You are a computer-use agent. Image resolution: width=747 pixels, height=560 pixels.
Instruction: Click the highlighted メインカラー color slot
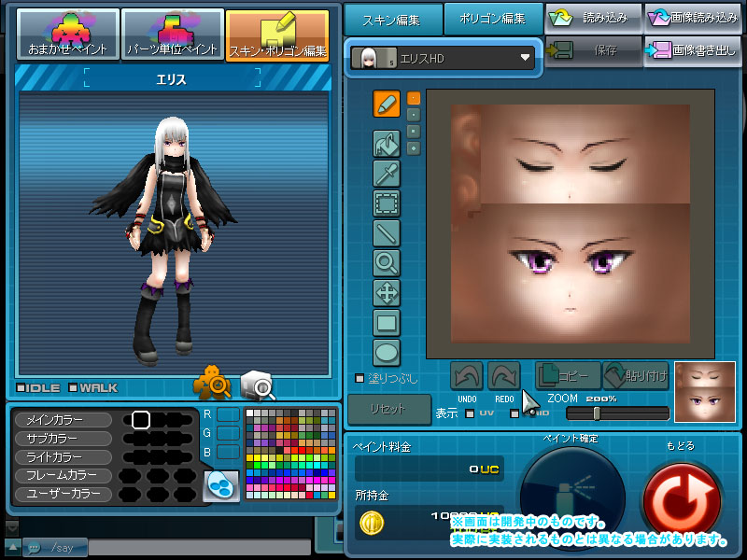pos(141,420)
